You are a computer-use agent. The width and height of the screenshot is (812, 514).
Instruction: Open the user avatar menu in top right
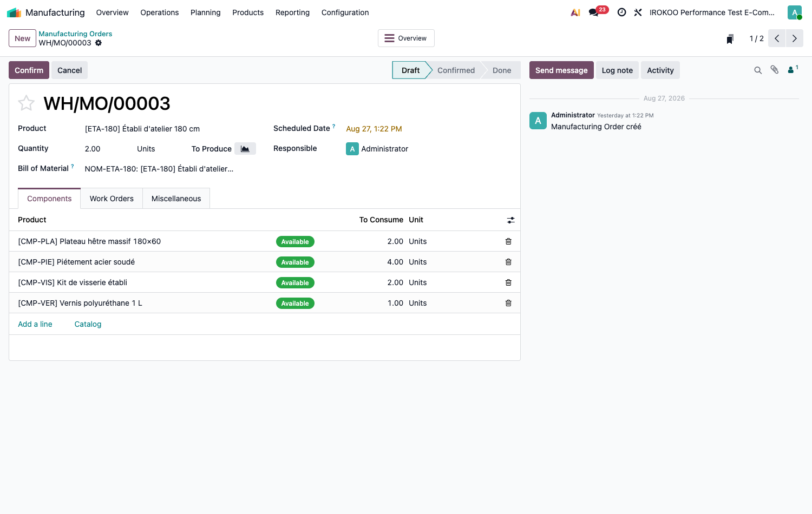click(x=794, y=12)
